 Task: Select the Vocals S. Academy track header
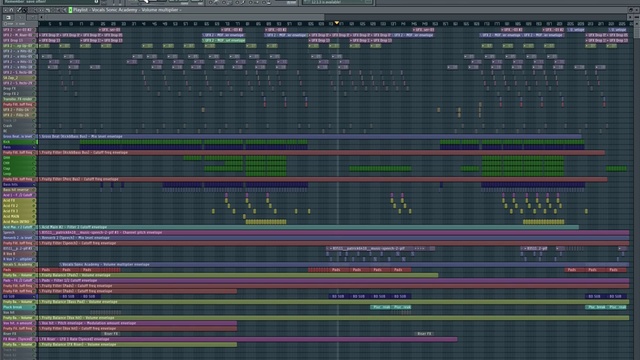[x=18, y=264]
